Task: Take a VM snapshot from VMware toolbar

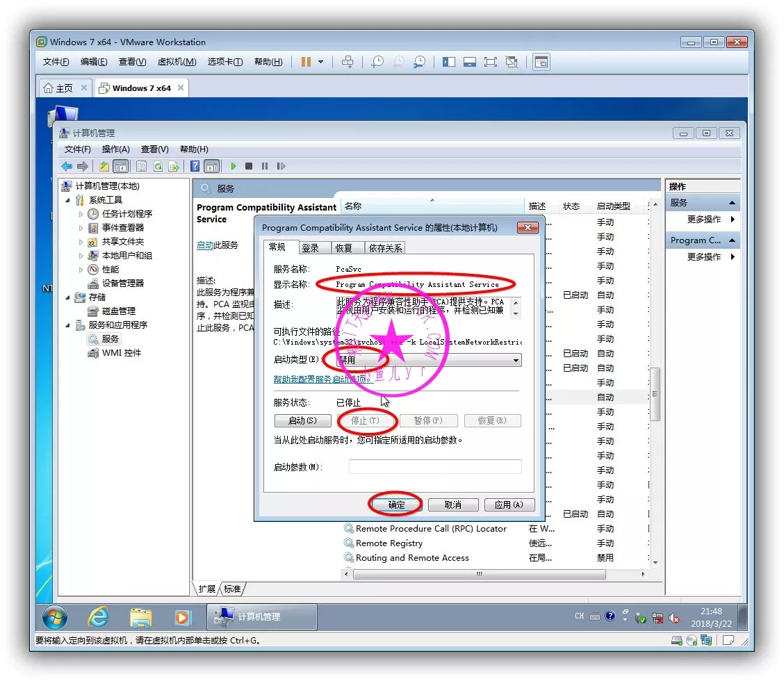Action: coord(377,62)
